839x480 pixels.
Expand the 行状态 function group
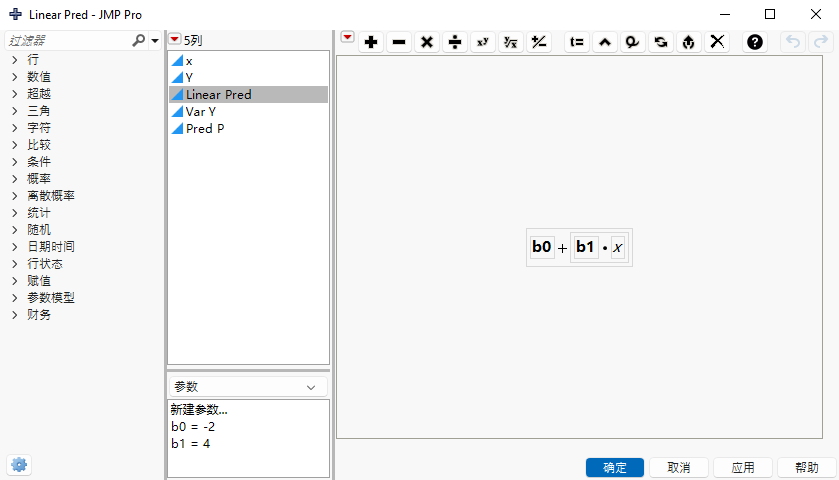pyautogui.click(x=15, y=263)
